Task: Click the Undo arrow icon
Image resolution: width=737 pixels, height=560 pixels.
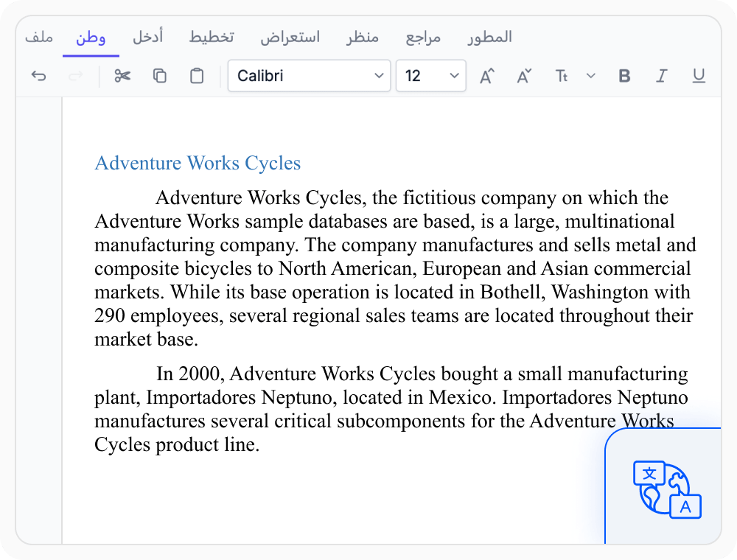Action: point(38,76)
